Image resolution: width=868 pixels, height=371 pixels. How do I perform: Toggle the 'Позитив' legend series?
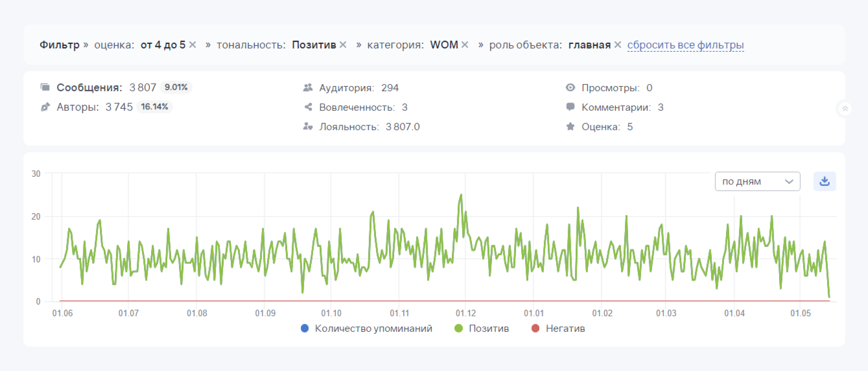[482, 328]
